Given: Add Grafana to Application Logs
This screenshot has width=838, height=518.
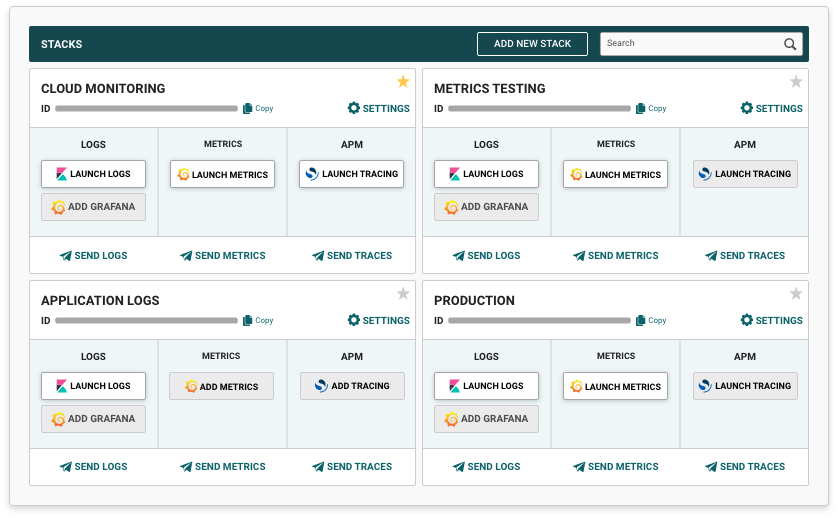Looking at the screenshot, I should point(94,419).
